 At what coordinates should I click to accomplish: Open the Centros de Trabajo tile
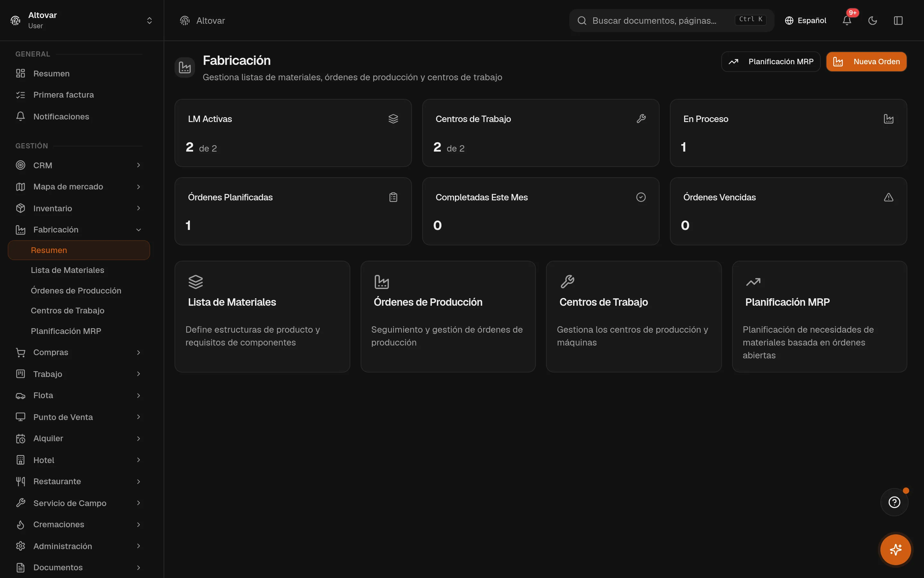[634, 317]
